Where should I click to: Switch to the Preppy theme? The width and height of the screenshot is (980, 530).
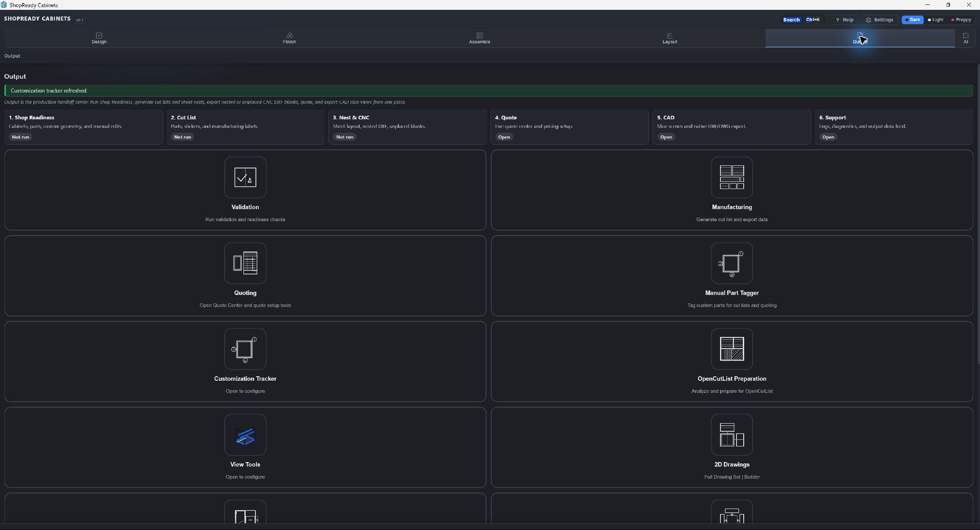point(961,20)
